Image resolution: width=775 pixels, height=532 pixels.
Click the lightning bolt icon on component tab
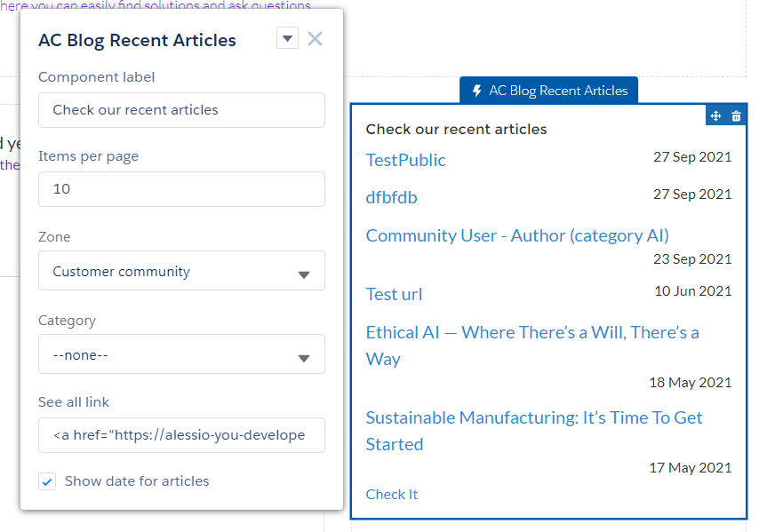[477, 91]
